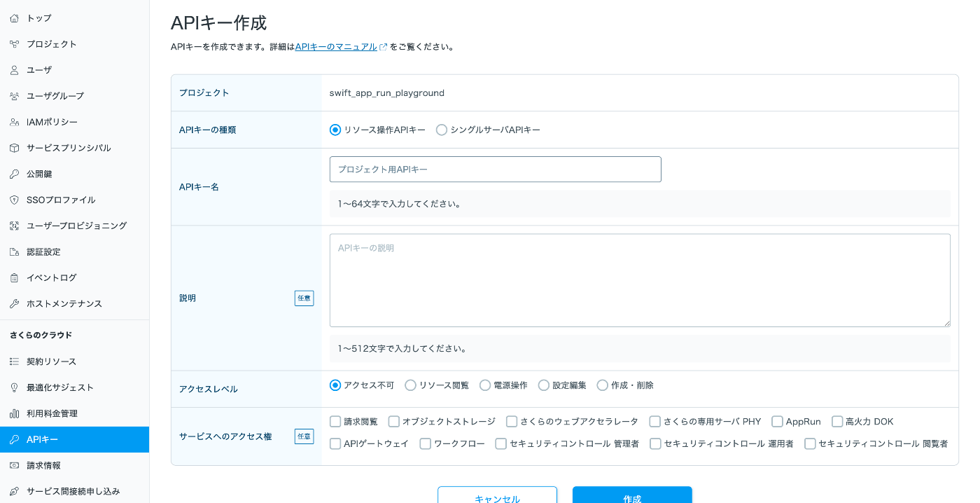
Task: Click the サービス間接続申し込み sidebar icon
Action: (x=14, y=491)
